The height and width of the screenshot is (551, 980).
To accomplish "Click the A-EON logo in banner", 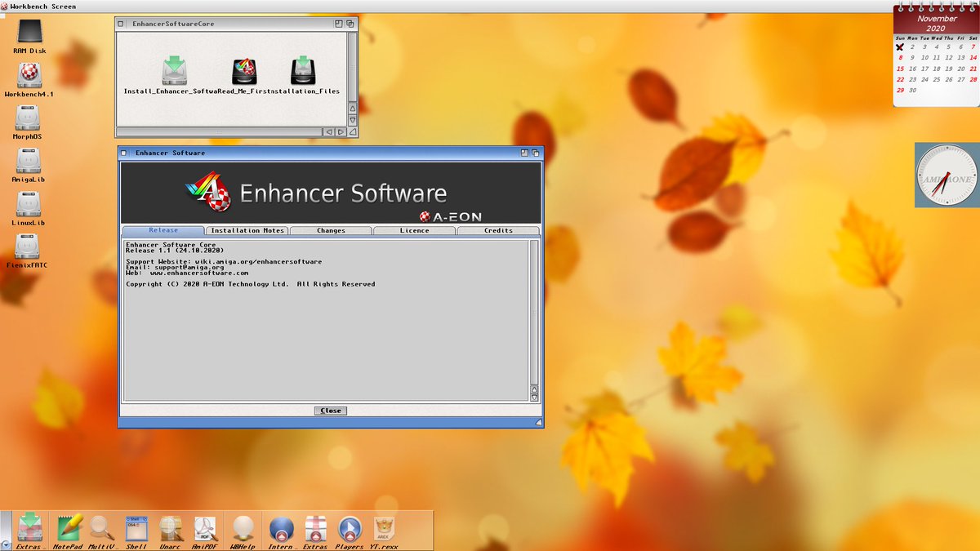I will point(450,217).
